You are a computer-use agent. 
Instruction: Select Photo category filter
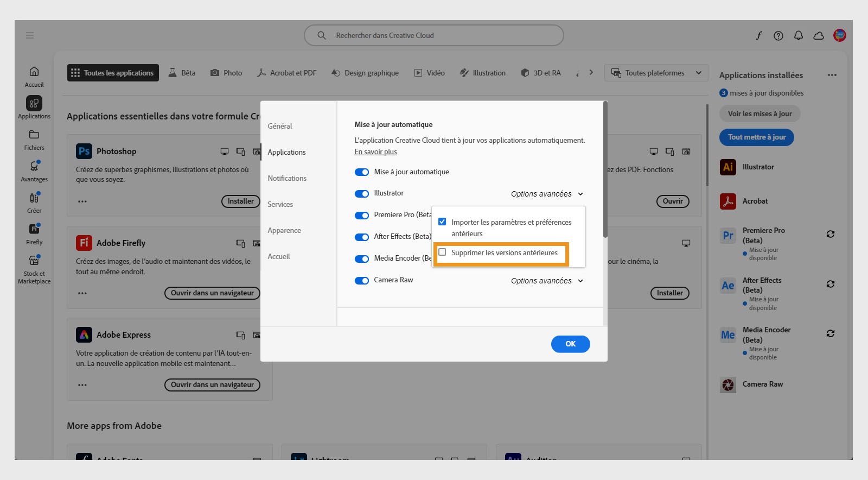[x=226, y=73]
